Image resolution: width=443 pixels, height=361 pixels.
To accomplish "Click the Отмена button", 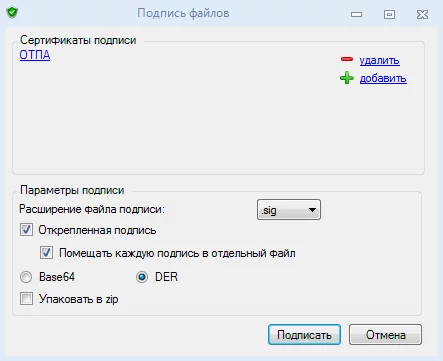I will point(385,335).
